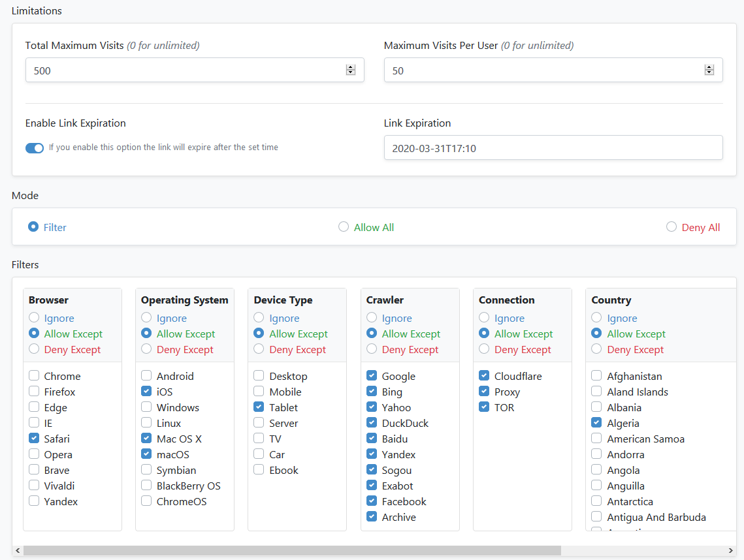This screenshot has width=744, height=560.
Task: Set Browser filter to Ignore
Action: coord(34,318)
